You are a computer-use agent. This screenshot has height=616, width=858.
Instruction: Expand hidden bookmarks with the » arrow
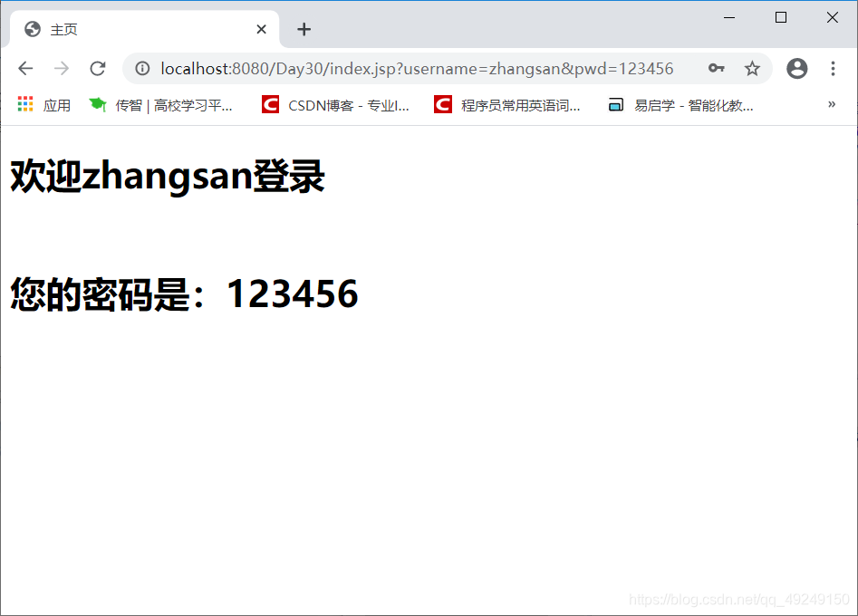click(831, 104)
